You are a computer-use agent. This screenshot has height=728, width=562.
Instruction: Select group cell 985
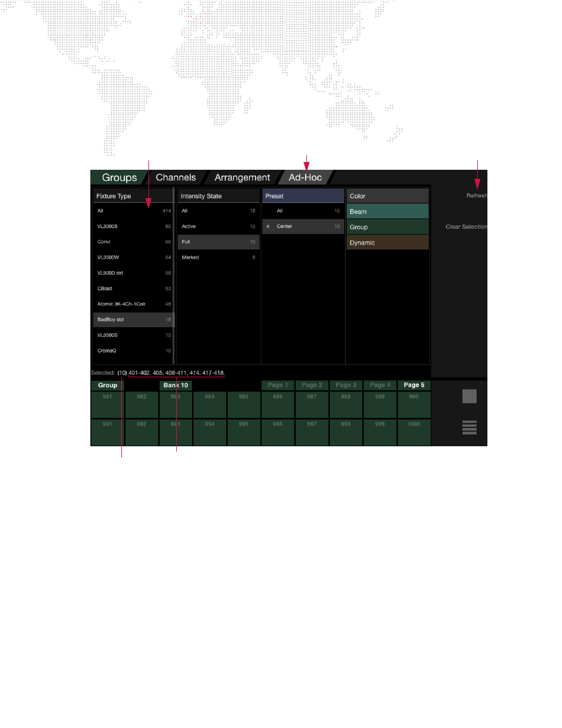[243, 404]
